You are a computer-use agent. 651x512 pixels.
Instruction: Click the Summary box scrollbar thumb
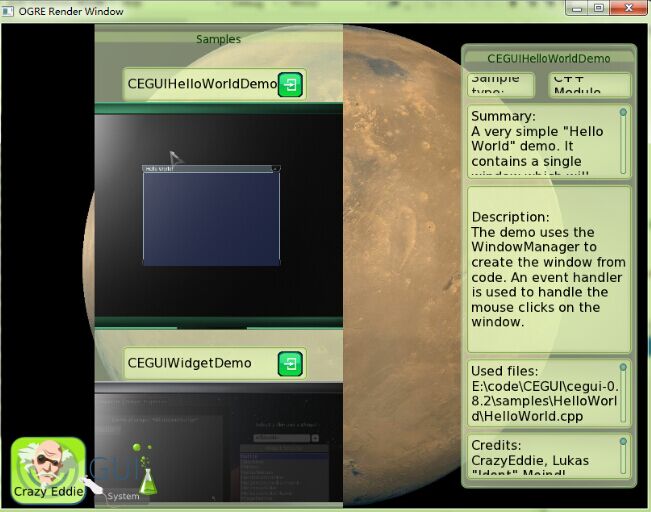623,112
